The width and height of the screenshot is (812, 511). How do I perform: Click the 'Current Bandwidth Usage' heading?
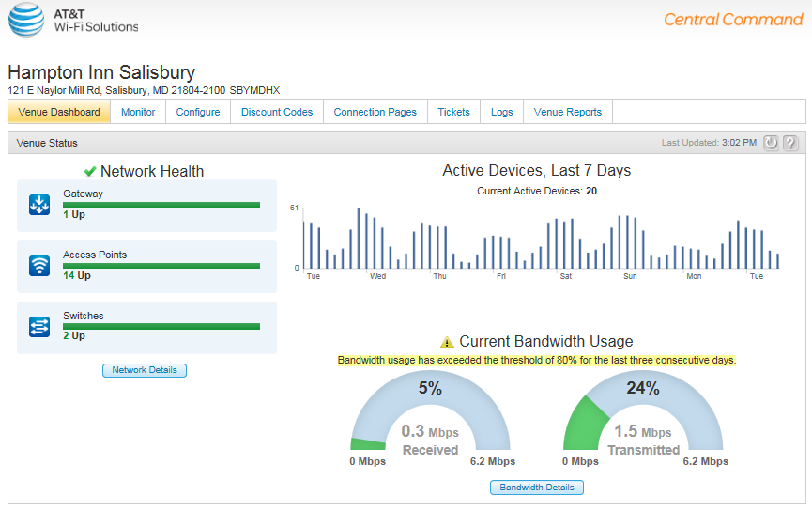pyautogui.click(x=545, y=342)
